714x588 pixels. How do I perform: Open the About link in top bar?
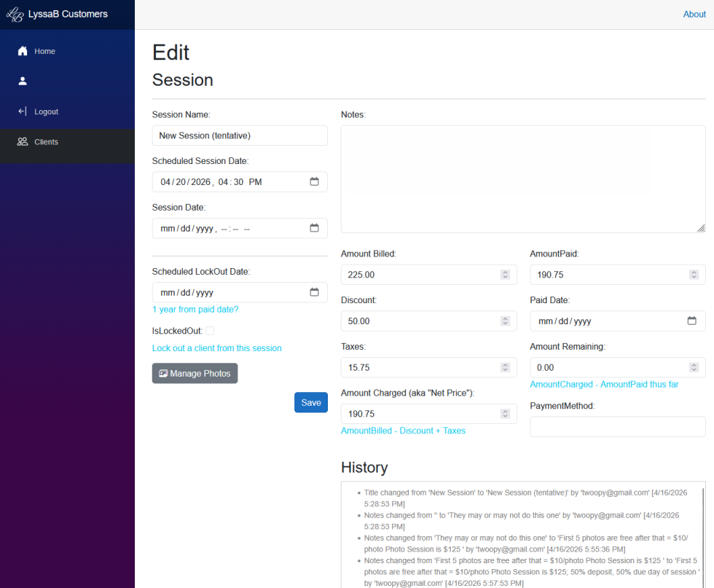[694, 15]
